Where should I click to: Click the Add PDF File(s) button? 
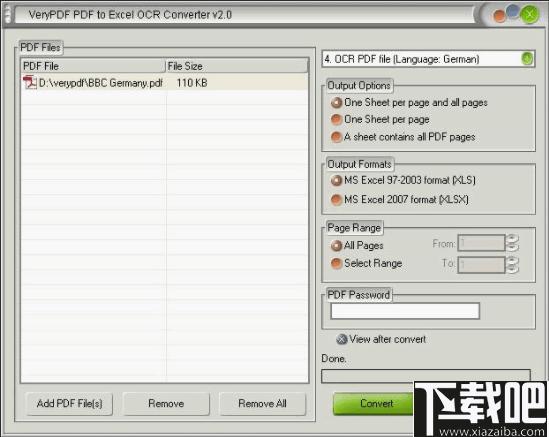click(70, 404)
